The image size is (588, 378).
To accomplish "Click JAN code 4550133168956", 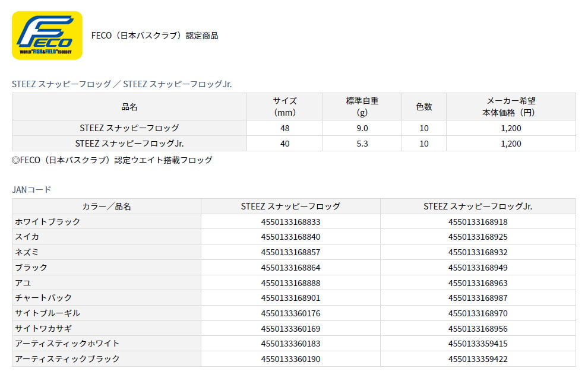I will pos(478,329).
